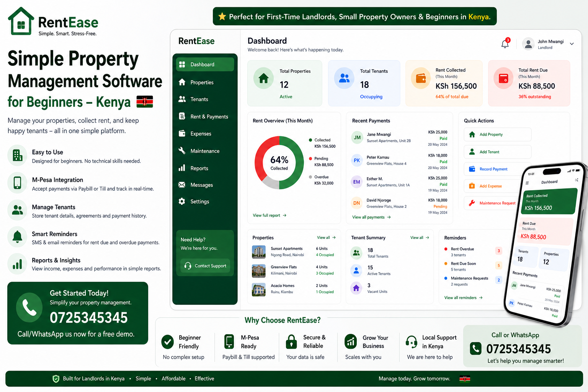Click Add Expense quick action
This screenshot has height=392, width=588.
(x=492, y=186)
